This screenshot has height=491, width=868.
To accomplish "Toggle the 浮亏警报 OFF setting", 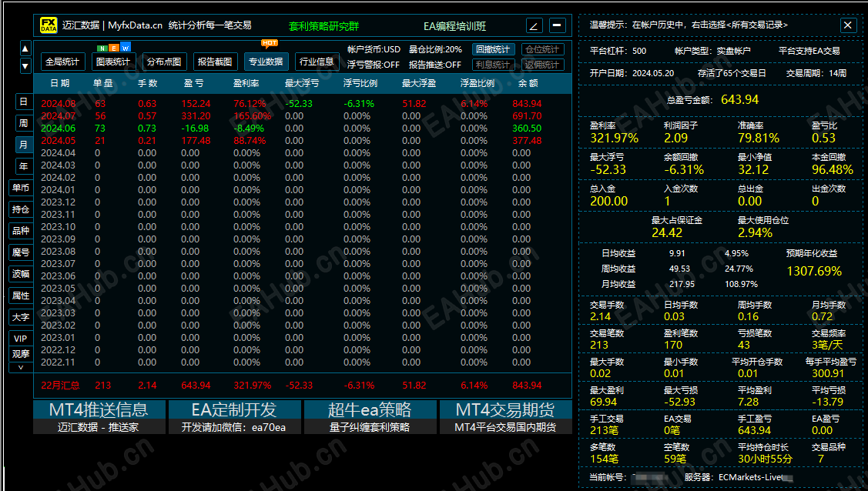I will pos(373,65).
